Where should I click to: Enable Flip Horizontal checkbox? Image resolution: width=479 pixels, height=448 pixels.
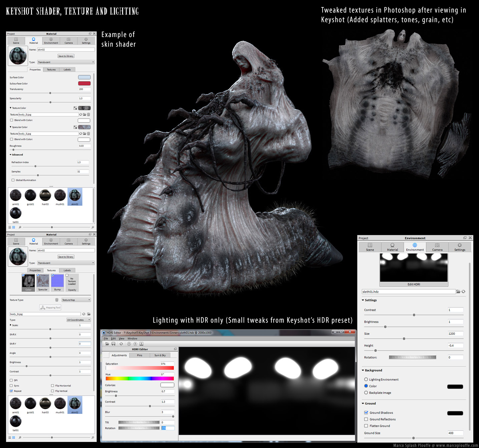point(52,386)
